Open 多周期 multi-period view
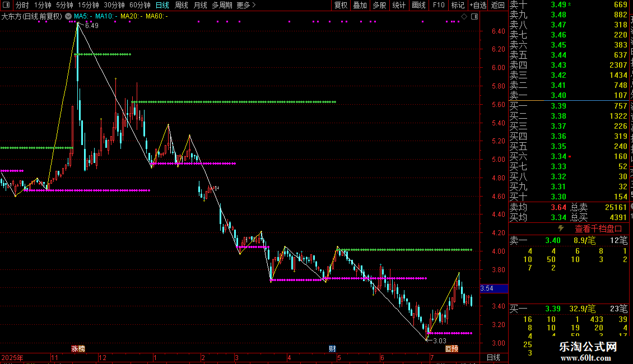Viewport: 633px width, 364px height. (222, 5)
